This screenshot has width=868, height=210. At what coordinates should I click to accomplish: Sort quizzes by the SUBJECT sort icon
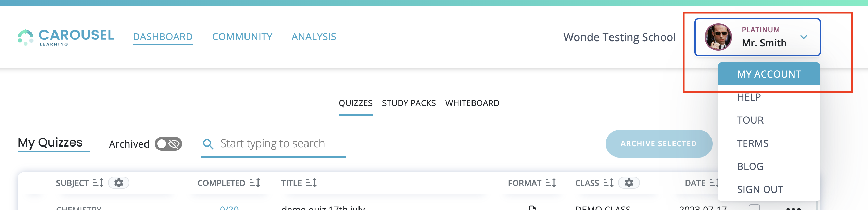98,183
